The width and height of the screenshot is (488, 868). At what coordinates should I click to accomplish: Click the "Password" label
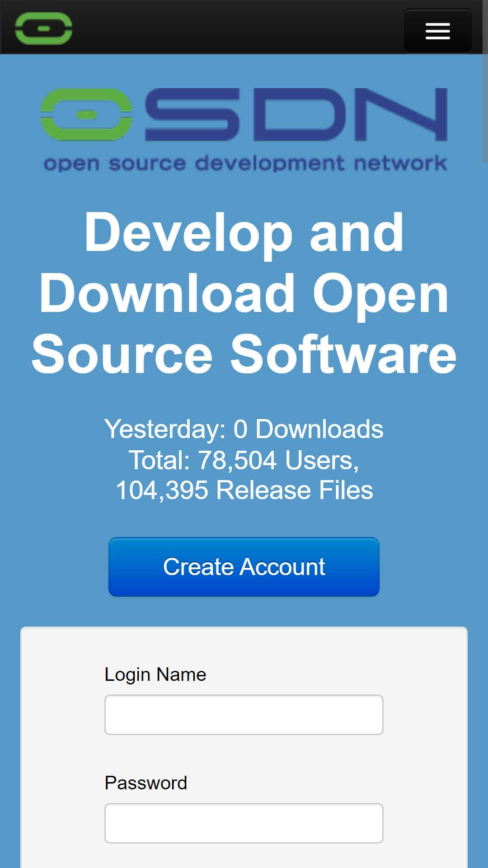tap(146, 783)
